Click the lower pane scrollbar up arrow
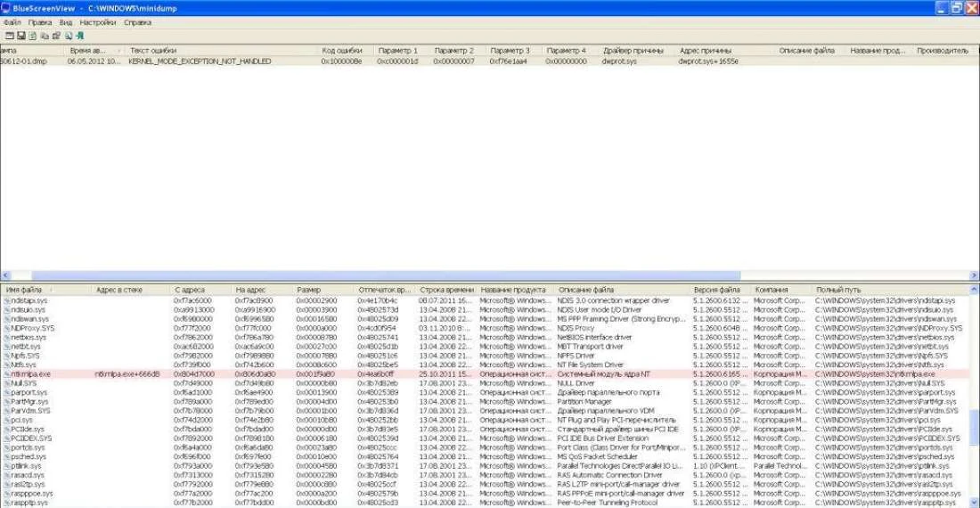The image size is (980, 508). (x=974, y=290)
